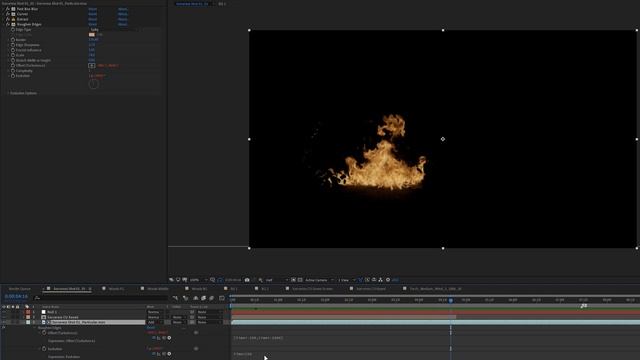Click the Null 1 layer label color
The height and width of the screenshot is (360, 640).
coord(28,312)
